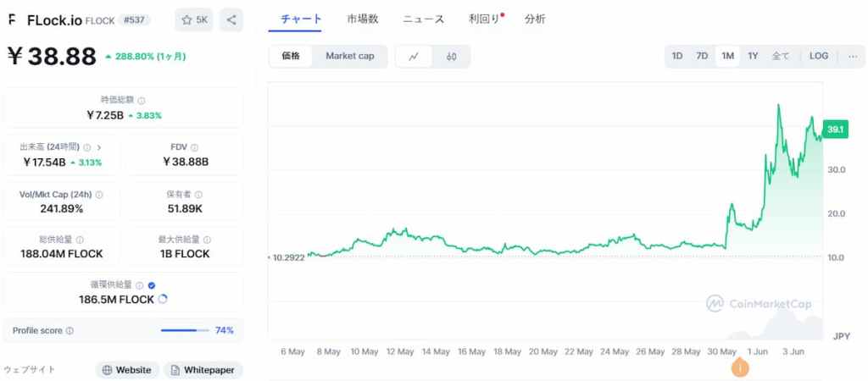Toggle chart to 価格 view

[291, 57]
